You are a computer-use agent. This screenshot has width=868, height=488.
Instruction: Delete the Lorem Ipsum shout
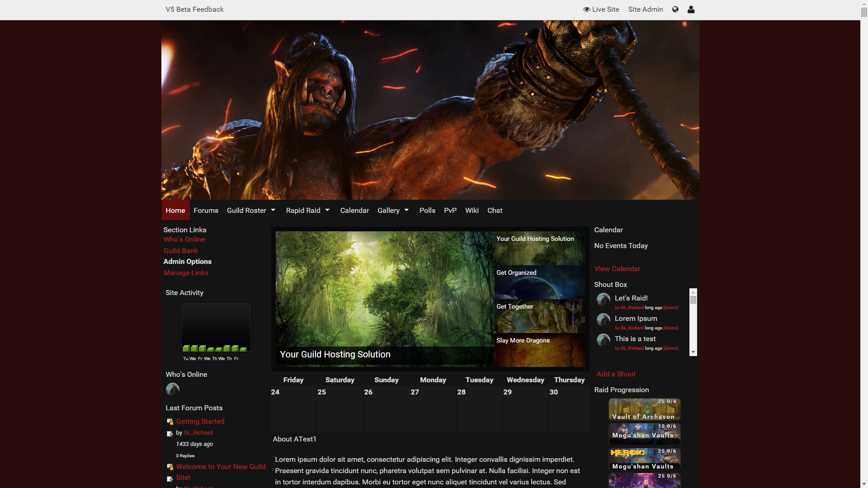coord(670,328)
